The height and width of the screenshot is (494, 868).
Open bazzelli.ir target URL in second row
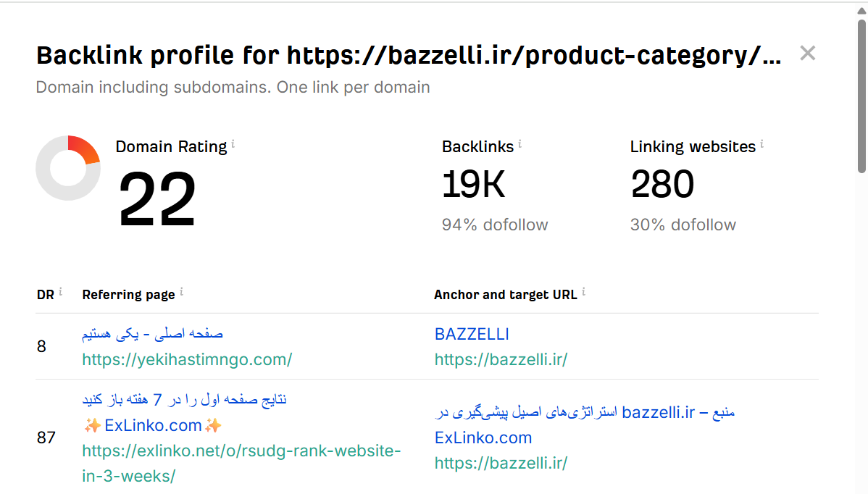(501, 463)
